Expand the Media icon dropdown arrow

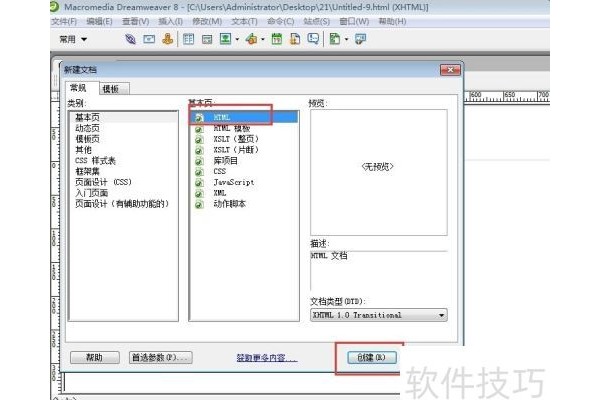263,39
